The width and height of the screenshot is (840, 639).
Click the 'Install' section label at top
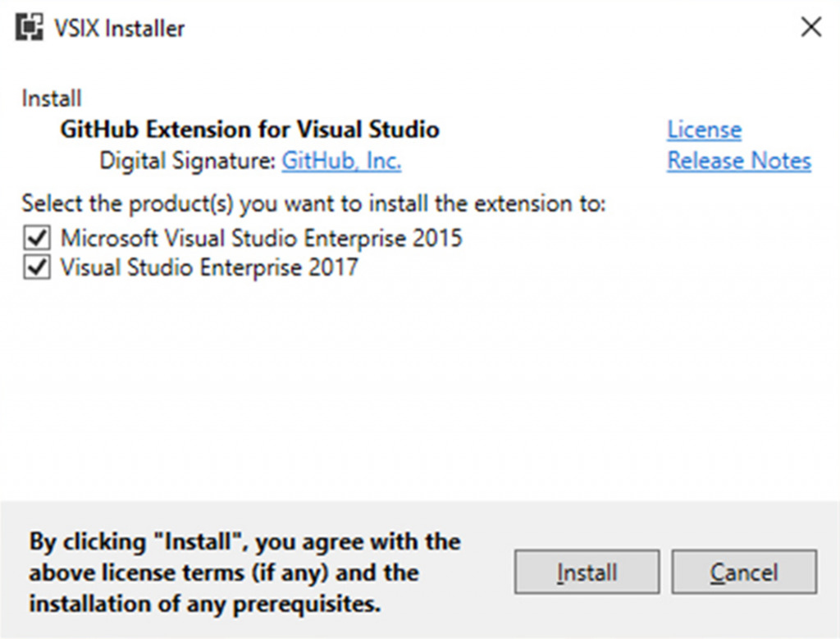pos(52,99)
